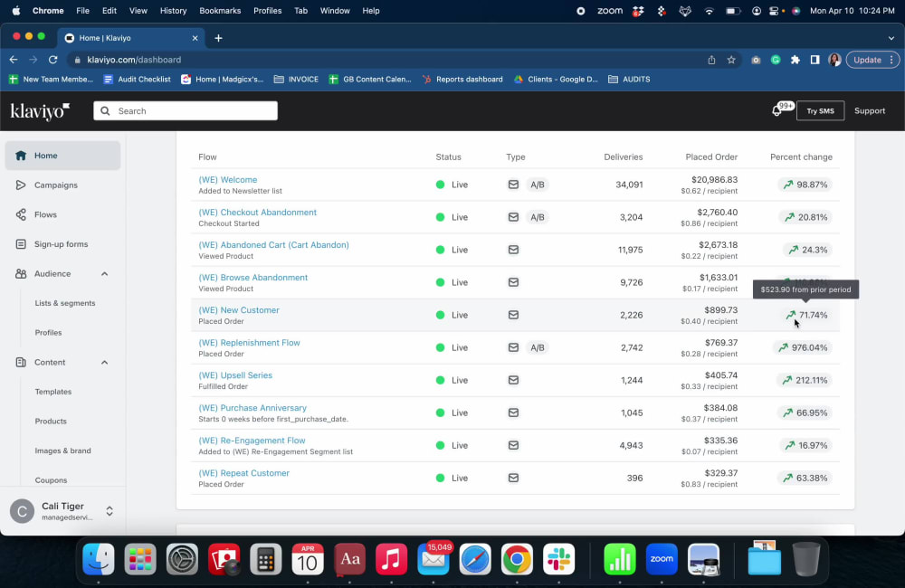Open the (WE) Purchase Anniversary flow
This screenshot has width=905, height=588.
point(252,408)
